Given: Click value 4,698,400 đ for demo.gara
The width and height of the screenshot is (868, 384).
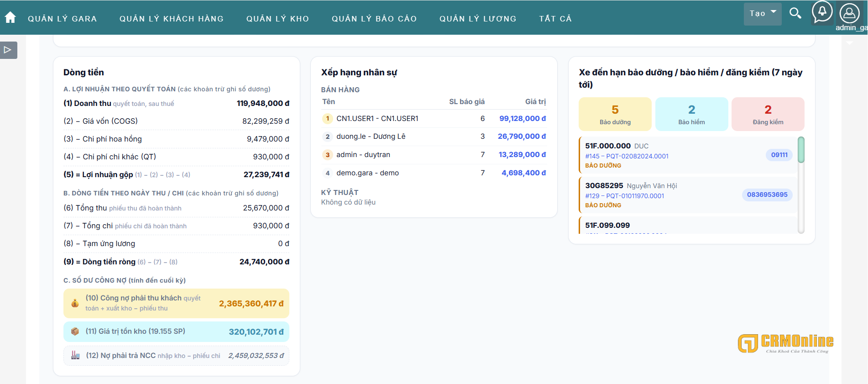Looking at the screenshot, I should click(524, 173).
